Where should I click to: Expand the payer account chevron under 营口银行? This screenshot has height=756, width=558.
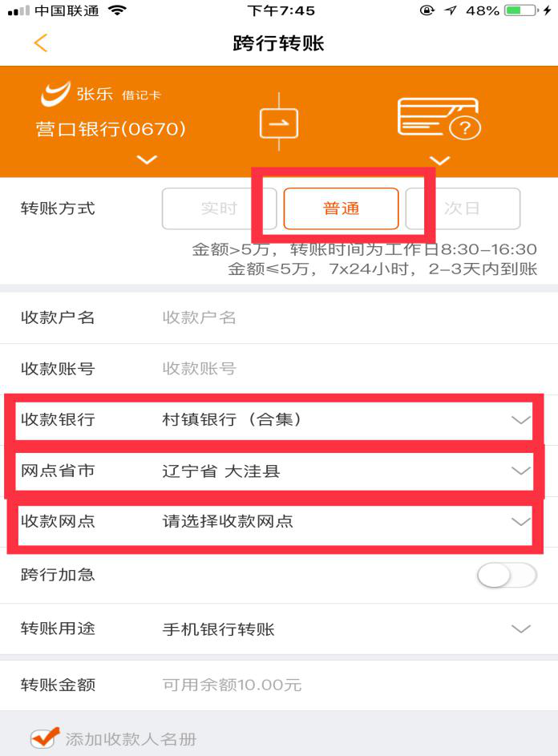point(147,159)
